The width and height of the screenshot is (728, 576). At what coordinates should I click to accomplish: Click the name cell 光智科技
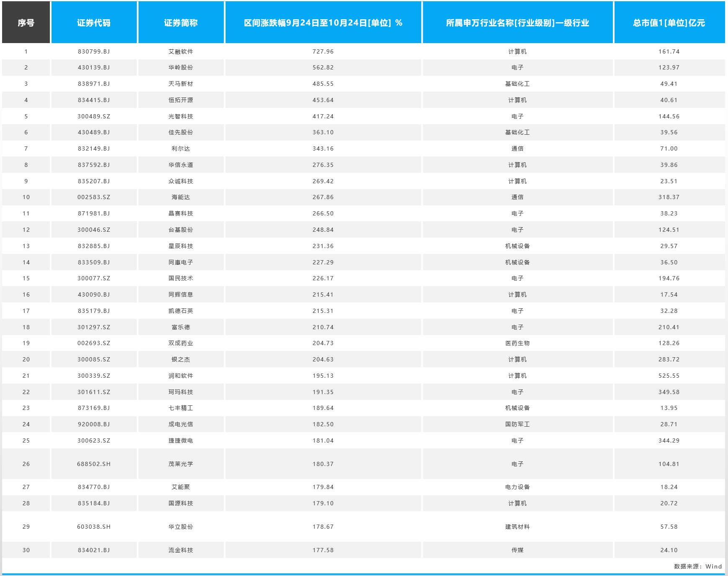coord(181,116)
